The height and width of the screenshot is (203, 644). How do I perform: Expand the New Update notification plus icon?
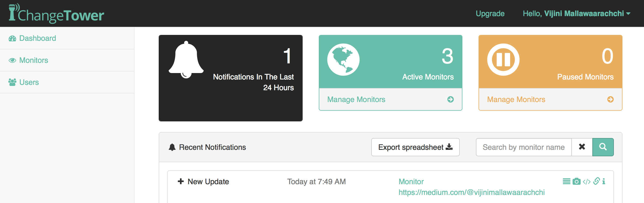tap(181, 181)
